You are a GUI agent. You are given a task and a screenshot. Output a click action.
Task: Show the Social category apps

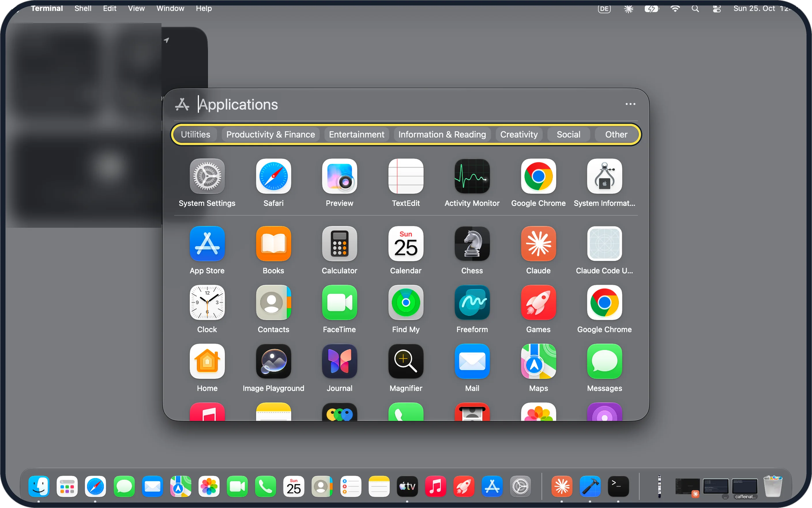coord(568,134)
